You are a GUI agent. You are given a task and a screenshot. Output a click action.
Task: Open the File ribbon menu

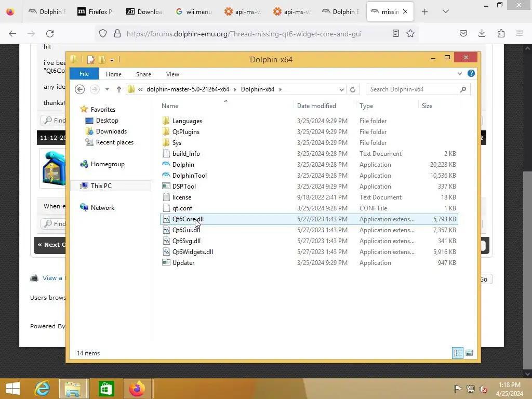[84, 74]
